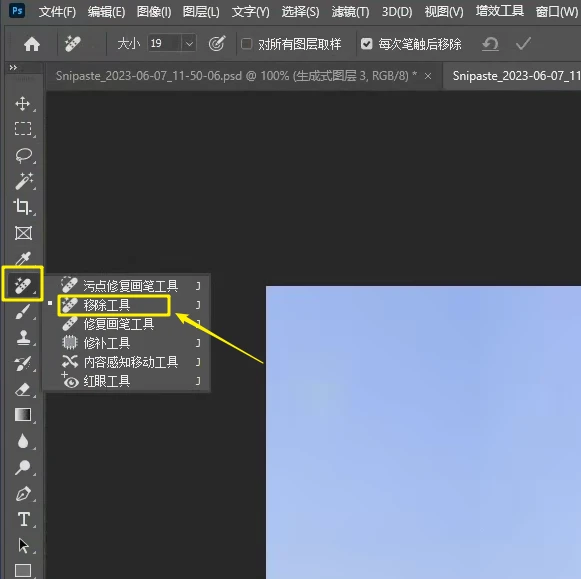
Task: Click the reset undo arrow in options bar
Action: [490, 44]
